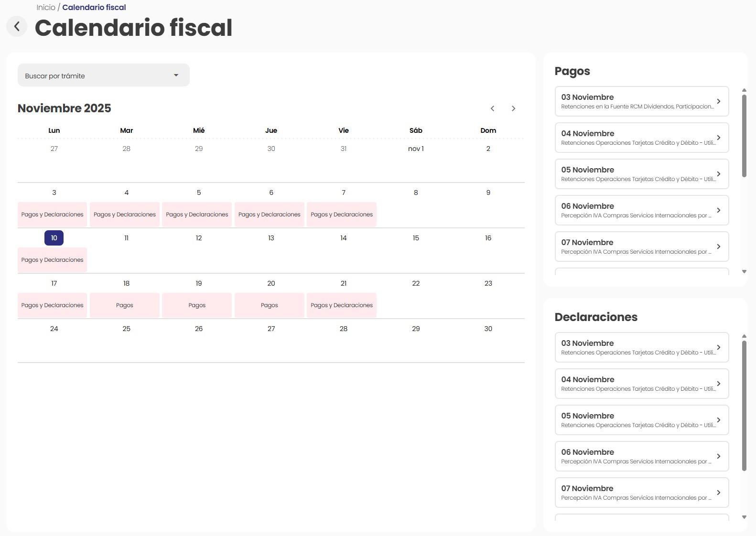Advance to next month in calendar
Image resolution: width=756 pixels, height=536 pixels.
(513, 108)
